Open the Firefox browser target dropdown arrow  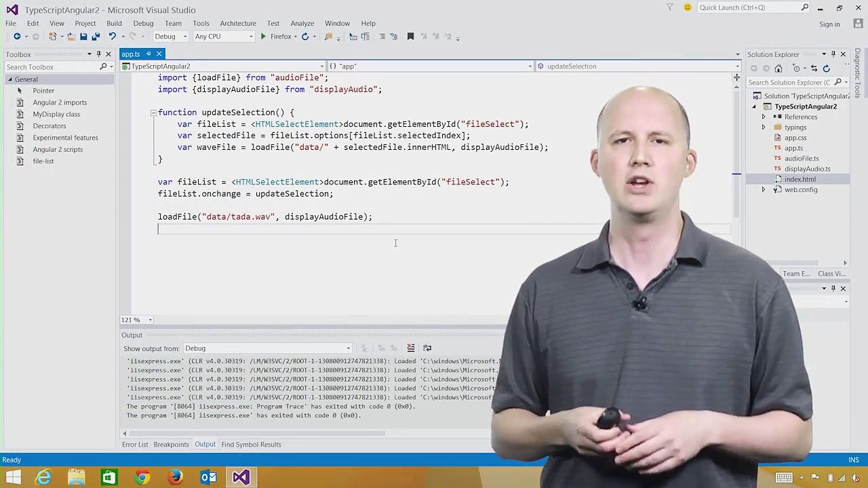click(295, 37)
